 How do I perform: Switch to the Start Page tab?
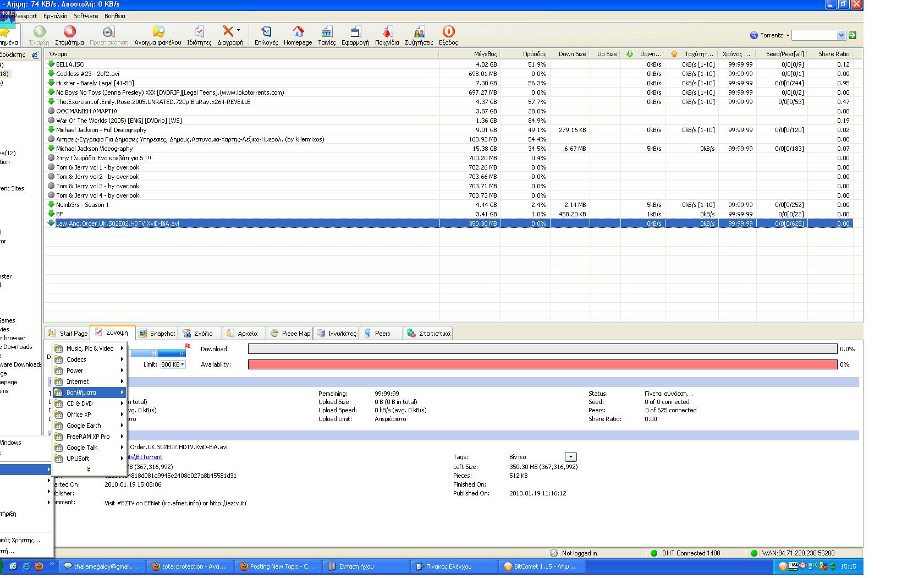click(x=68, y=333)
